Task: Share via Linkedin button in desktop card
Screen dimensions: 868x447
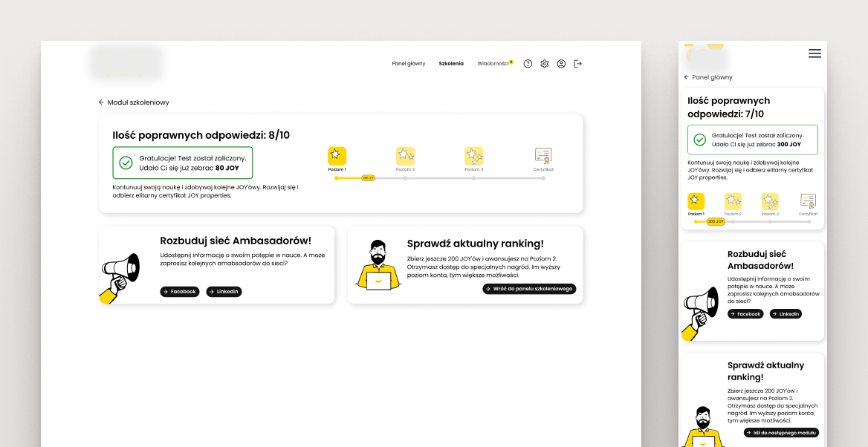Action: coord(224,292)
